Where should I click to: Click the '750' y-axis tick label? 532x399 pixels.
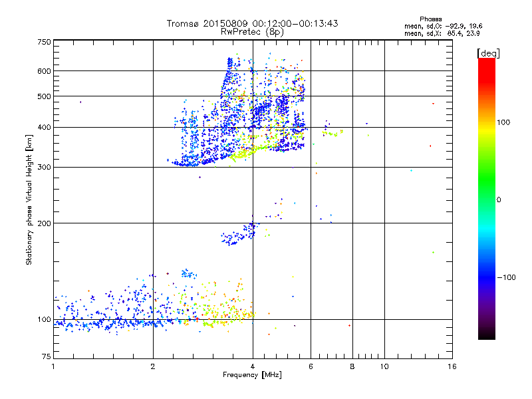tap(45, 42)
